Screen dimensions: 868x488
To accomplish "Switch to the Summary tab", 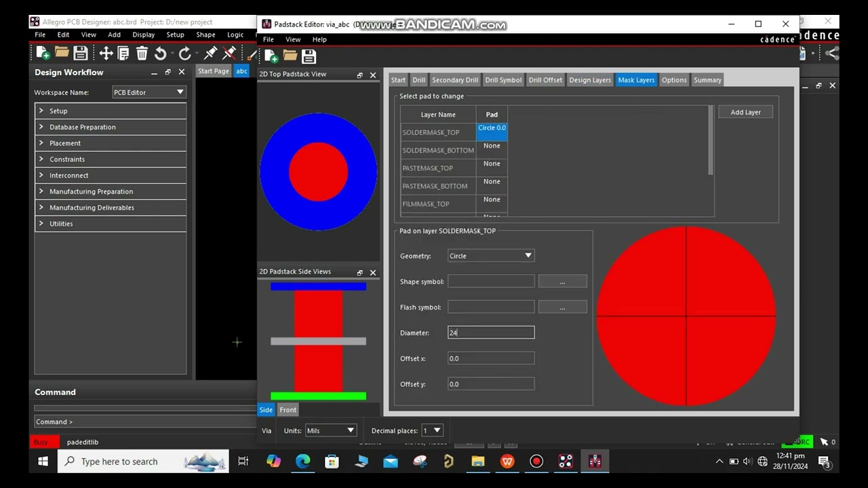I will pyautogui.click(x=707, y=80).
